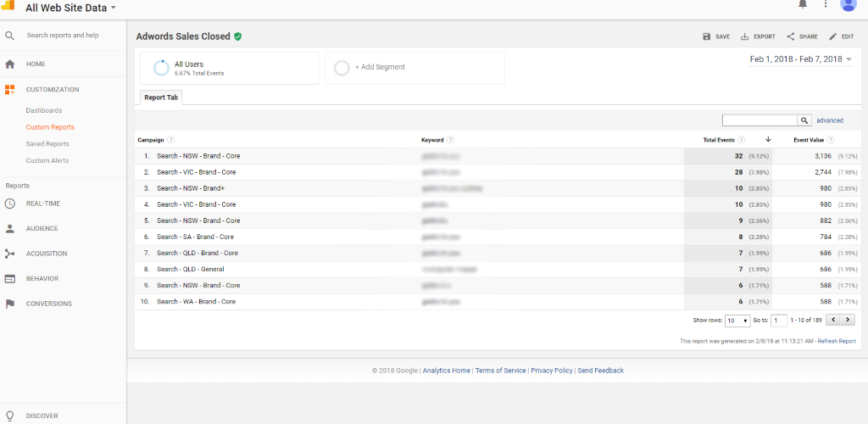The image size is (868, 424).
Task: Go to previous page of results
Action: click(833, 320)
